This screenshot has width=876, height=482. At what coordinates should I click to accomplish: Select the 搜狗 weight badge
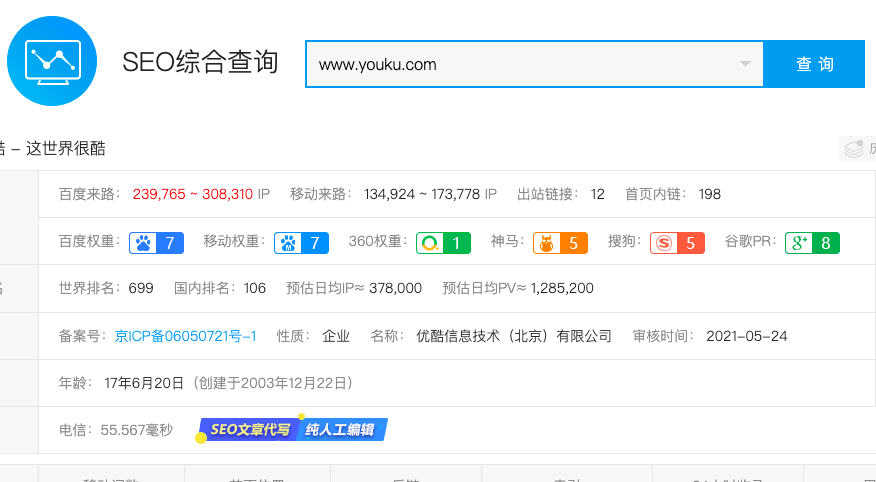tap(677, 243)
